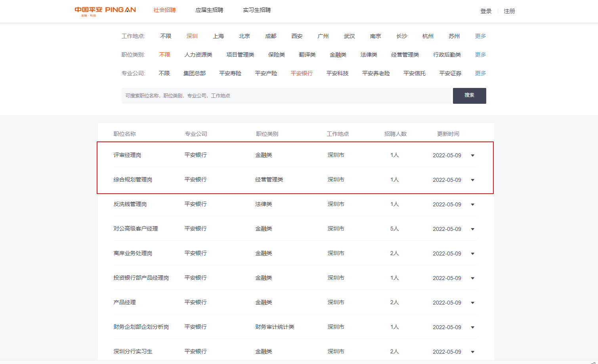Filter by 平安寿险 company

[230, 73]
